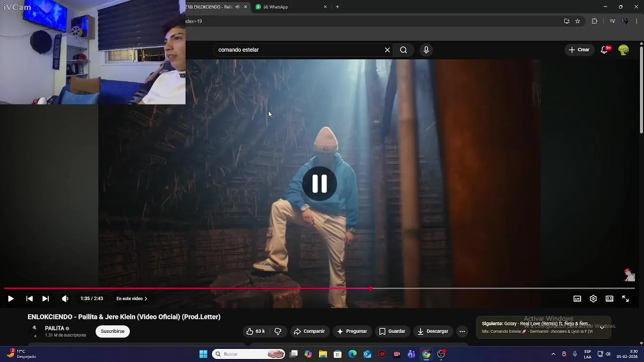
Task: Click the install/cast icon in address bar
Action: click(567, 21)
